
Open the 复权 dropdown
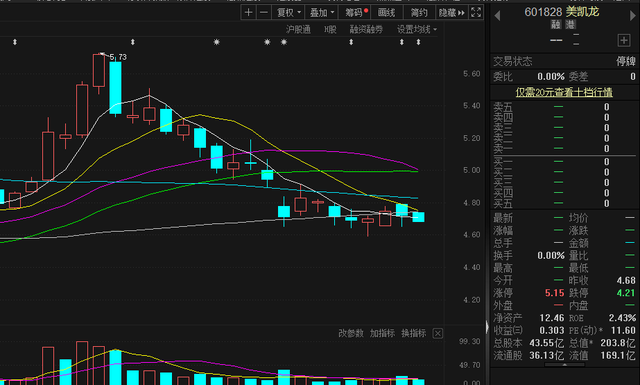coord(289,13)
